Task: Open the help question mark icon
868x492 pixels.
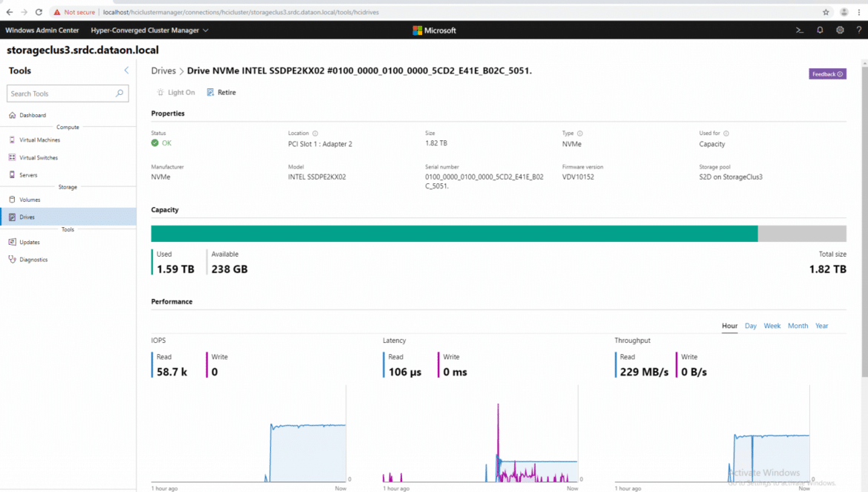Action: [858, 30]
